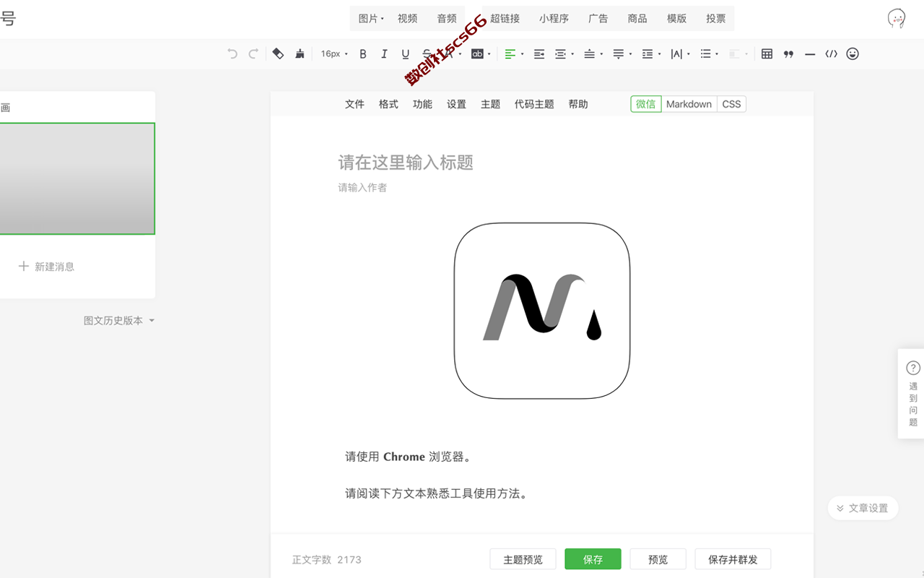Expand the list style dropdown arrow
Image resolution: width=924 pixels, height=578 pixels.
point(717,54)
